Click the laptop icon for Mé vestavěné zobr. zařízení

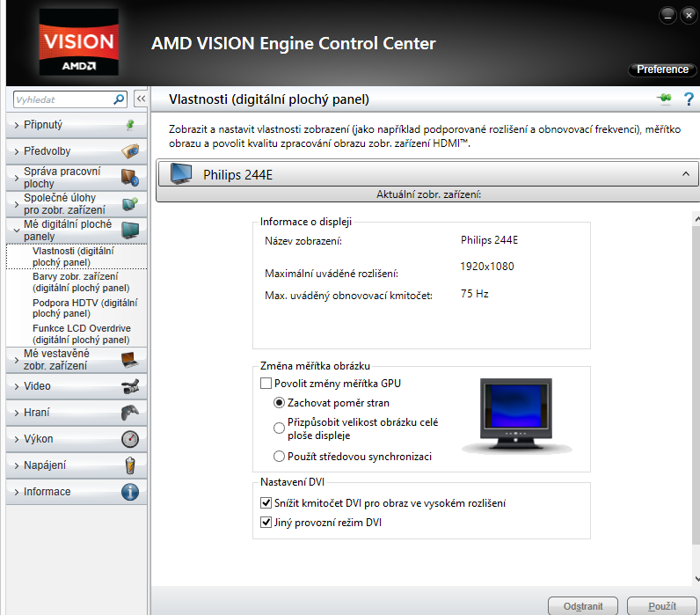click(130, 360)
